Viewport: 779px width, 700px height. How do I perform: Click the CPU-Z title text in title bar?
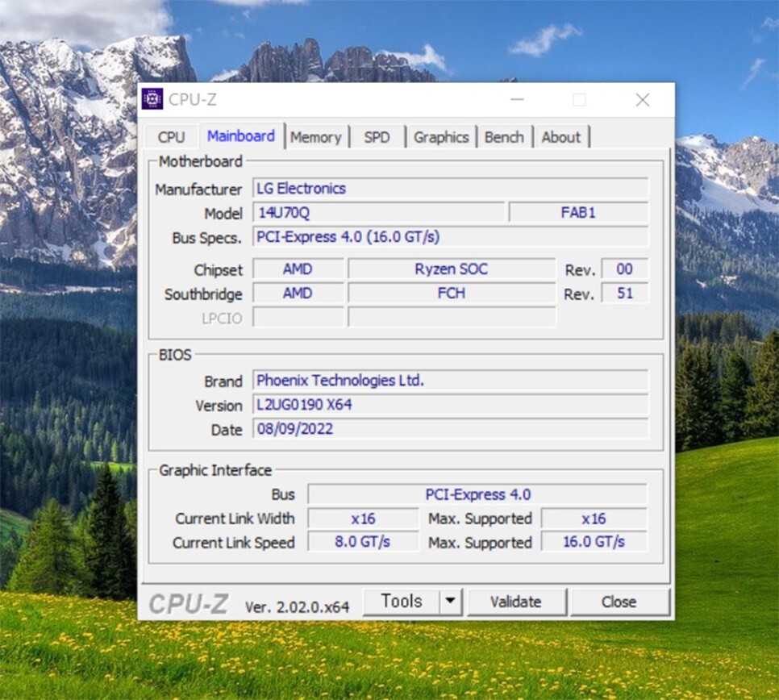coord(193,100)
